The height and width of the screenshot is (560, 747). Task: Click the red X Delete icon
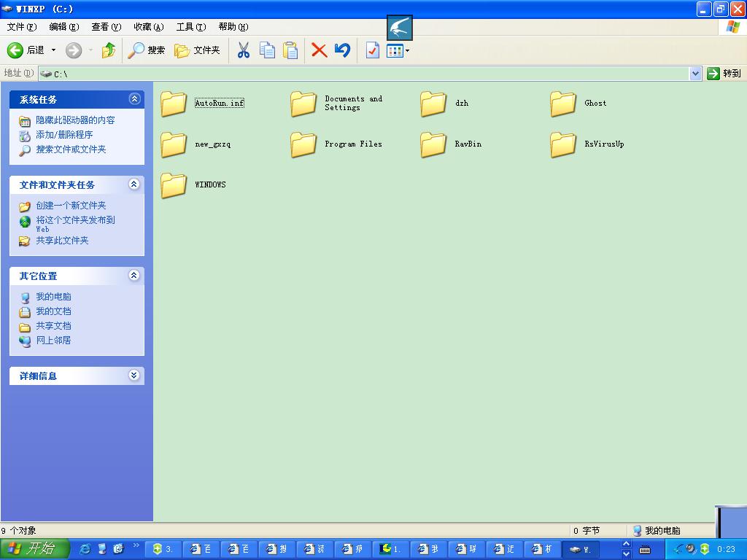pyautogui.click(x=319, y=50)
